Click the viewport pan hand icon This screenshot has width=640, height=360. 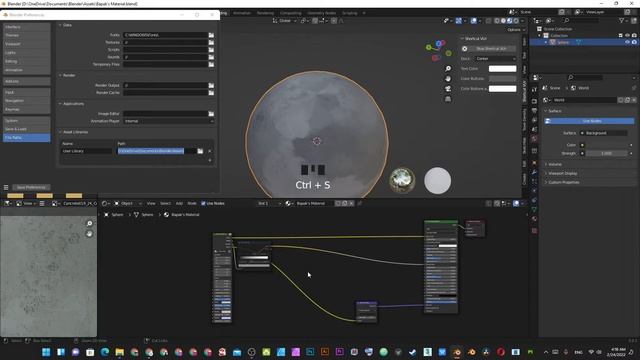448,79
